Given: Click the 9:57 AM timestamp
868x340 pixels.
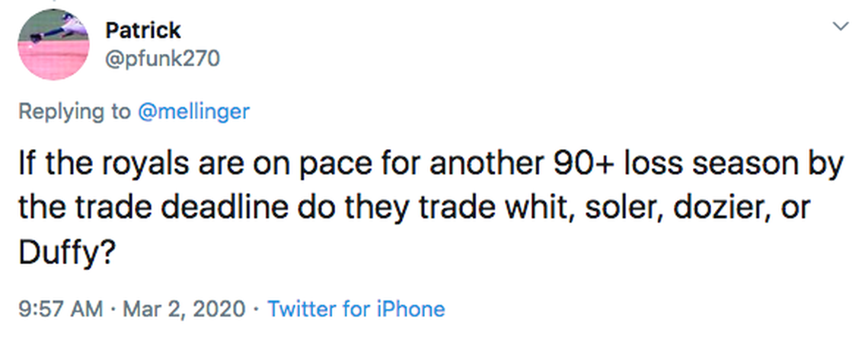Looking at the screenshot, I should tap(60, 309).
